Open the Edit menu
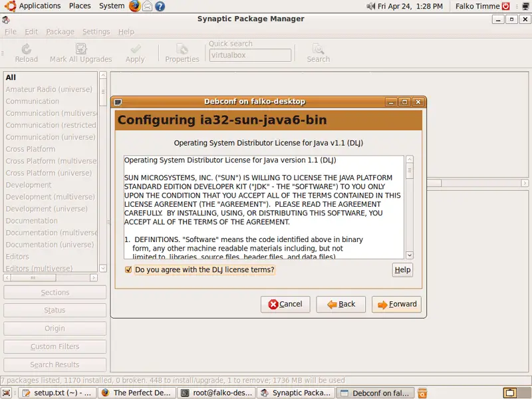The image size is (532, 399). (x=31, y=32)
